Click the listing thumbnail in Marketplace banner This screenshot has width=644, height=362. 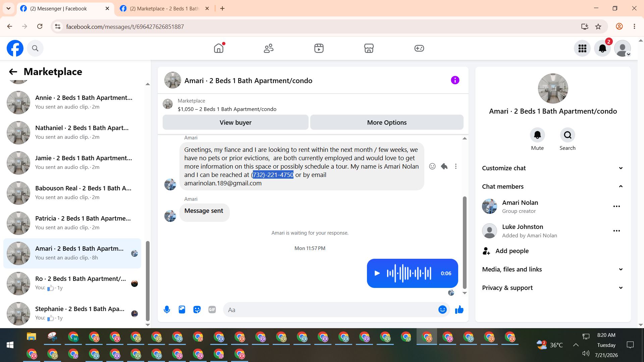coord(168,104)
